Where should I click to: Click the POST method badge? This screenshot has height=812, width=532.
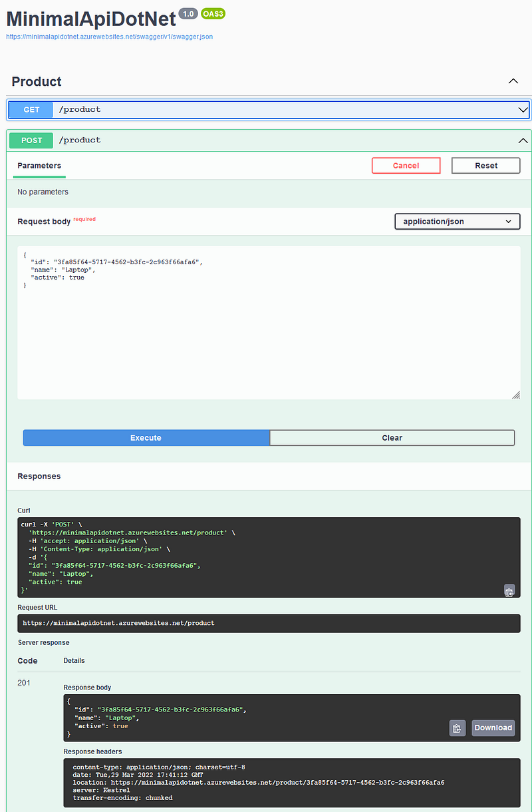[x=31, y=140]
